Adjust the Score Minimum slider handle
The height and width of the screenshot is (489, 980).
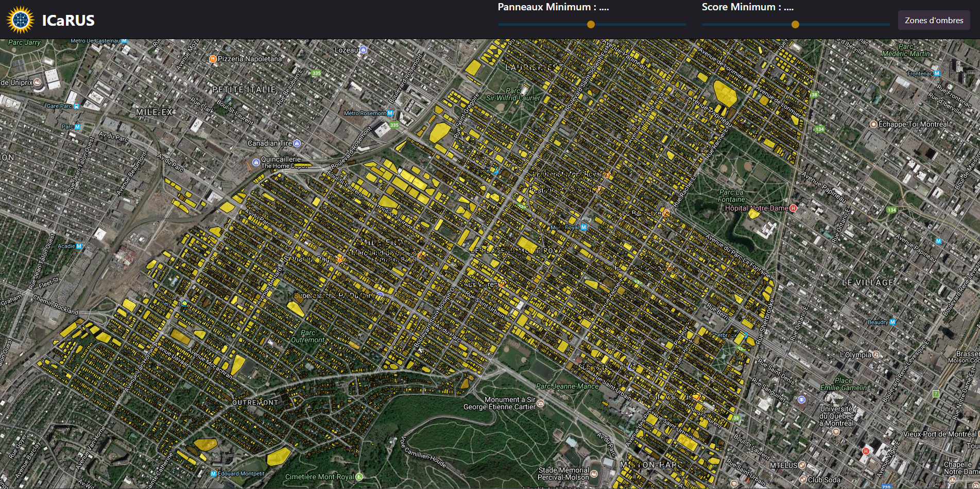tap(795, 24)
